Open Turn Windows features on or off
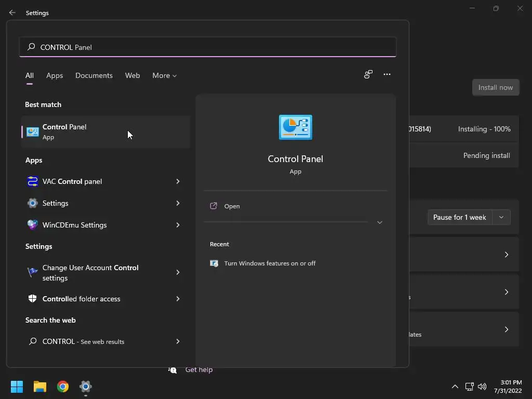 270,263
